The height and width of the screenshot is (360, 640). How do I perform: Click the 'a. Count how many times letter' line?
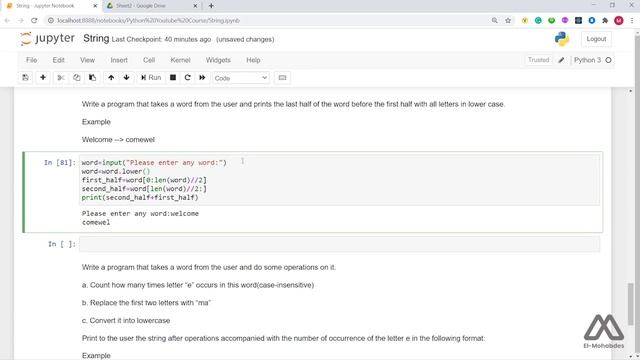coord(198,285)
